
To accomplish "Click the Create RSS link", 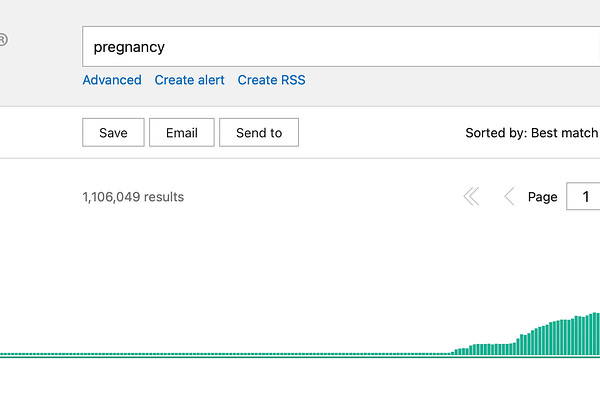I will tap(271, 80).
